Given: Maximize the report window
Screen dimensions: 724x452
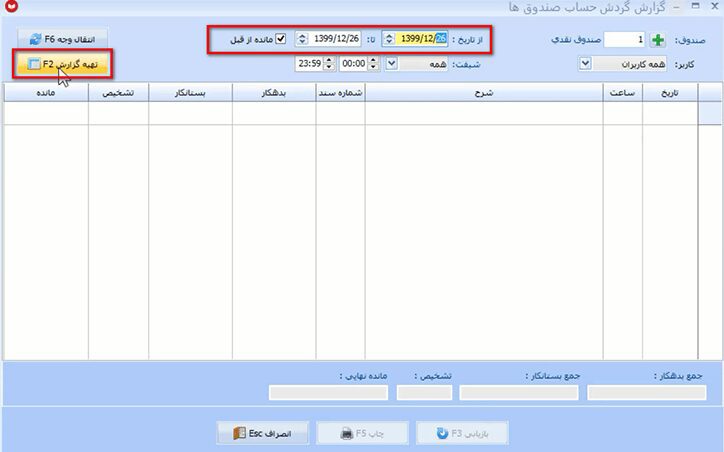Looking at the screenshot, I should click(x=695, y=6).
